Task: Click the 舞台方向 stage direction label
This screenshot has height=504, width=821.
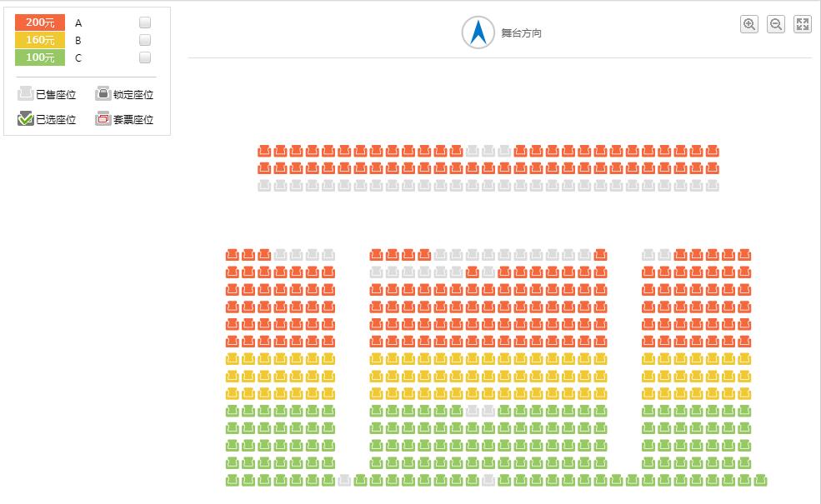Action: [x=521, y=33]
